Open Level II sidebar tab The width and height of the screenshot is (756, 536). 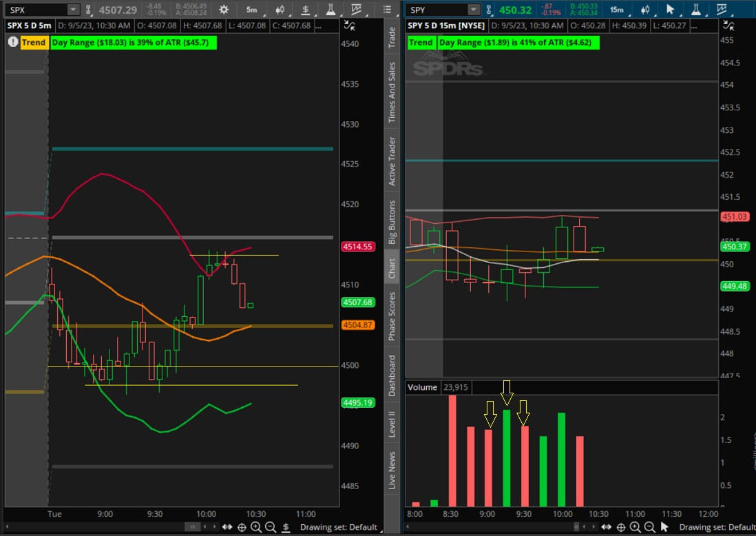coord(392,424)
